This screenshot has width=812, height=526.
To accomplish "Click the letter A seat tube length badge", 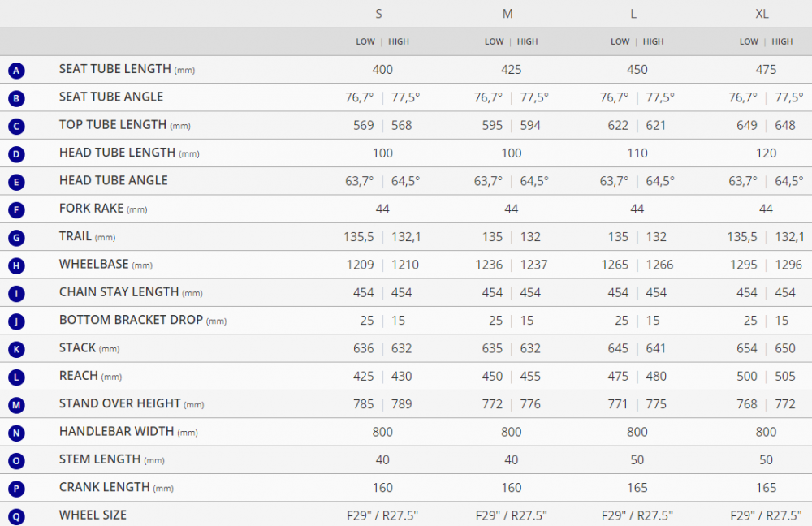I will click(16, 71).
